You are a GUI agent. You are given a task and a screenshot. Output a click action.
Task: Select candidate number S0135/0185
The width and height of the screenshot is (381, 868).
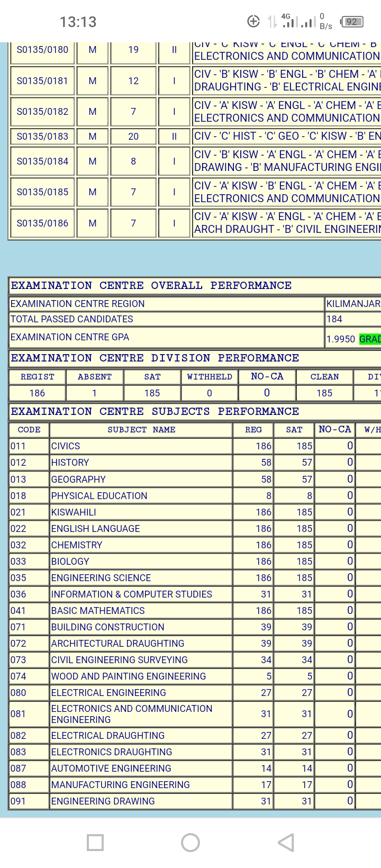click(42, 192)
